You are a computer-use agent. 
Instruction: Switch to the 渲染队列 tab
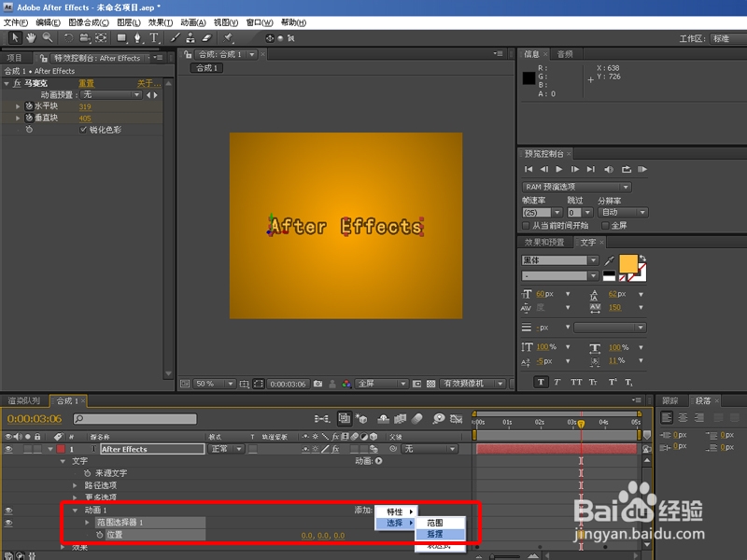24,401
